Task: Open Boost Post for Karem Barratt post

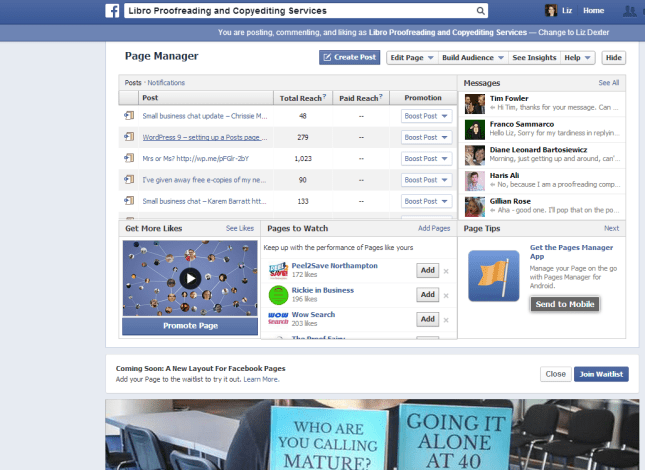Action: [x=427, y=201]
